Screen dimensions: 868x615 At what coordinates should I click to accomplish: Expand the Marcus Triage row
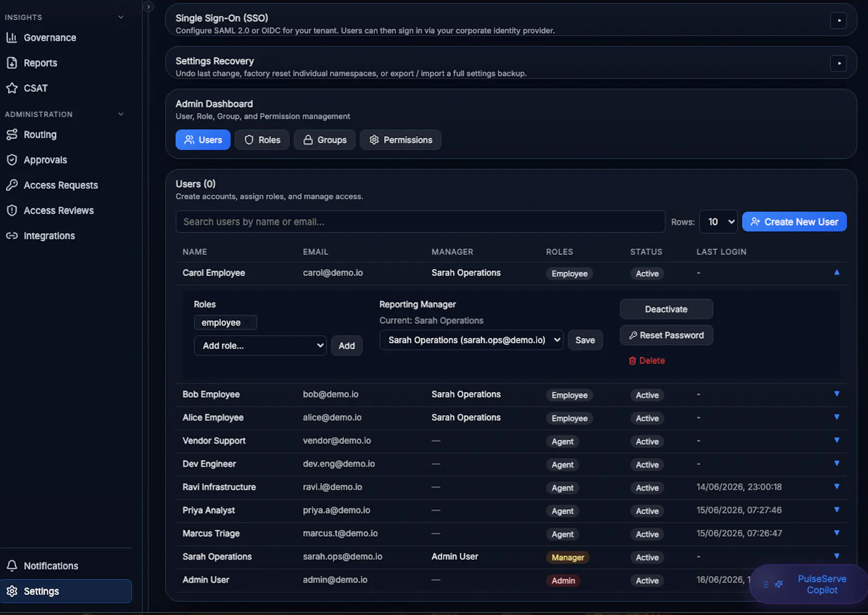pos(837,533)
